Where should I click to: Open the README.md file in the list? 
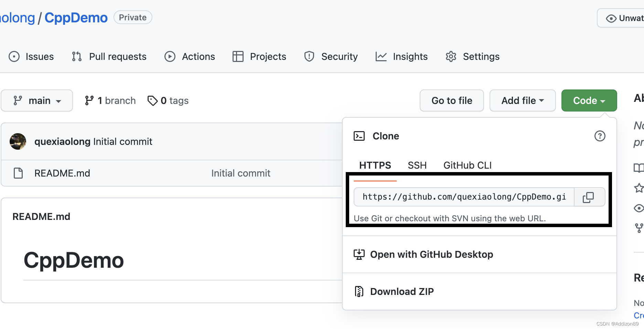pyautogui.click(x=62, y=173)
